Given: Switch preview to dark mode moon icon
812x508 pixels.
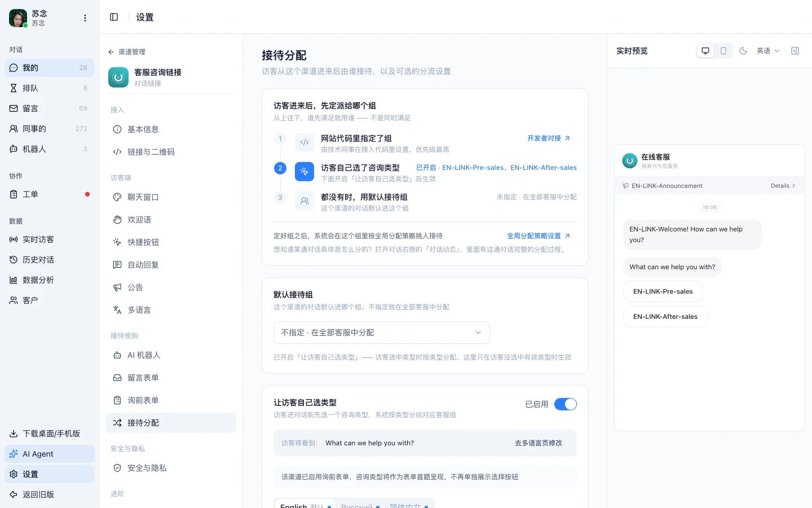Looking at the screenshot, I should (743, 51).
